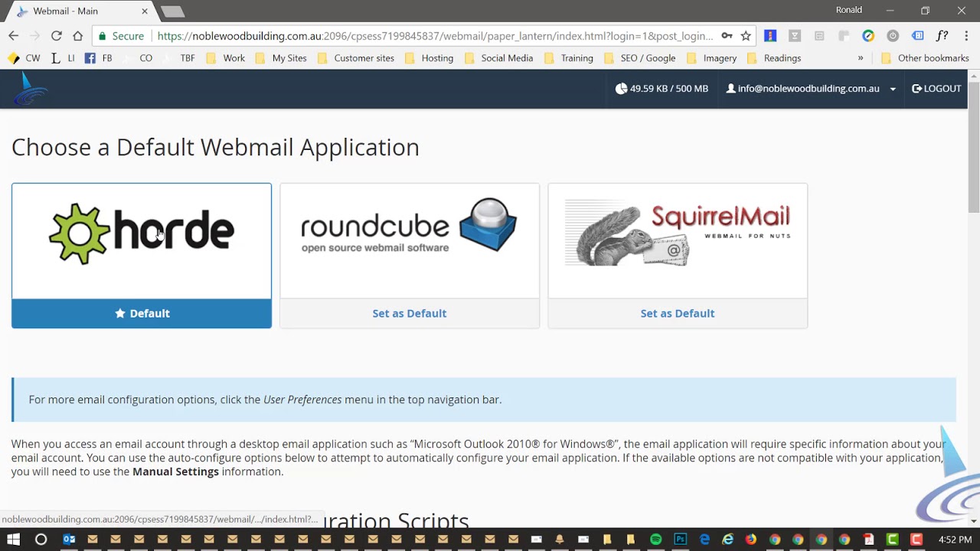Image resolution: width=980 pixels, height=551 pixels.
Task: Open the Work bookmarks folder
Action: [x=227, y=58]
